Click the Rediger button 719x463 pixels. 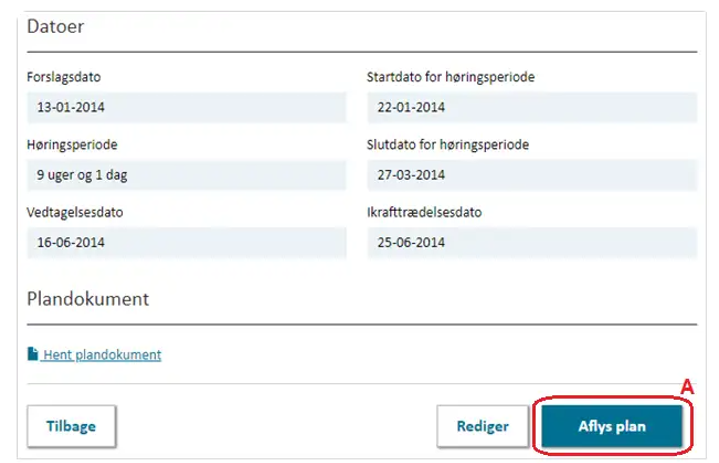pyautogui.click(x=482, y=426)
